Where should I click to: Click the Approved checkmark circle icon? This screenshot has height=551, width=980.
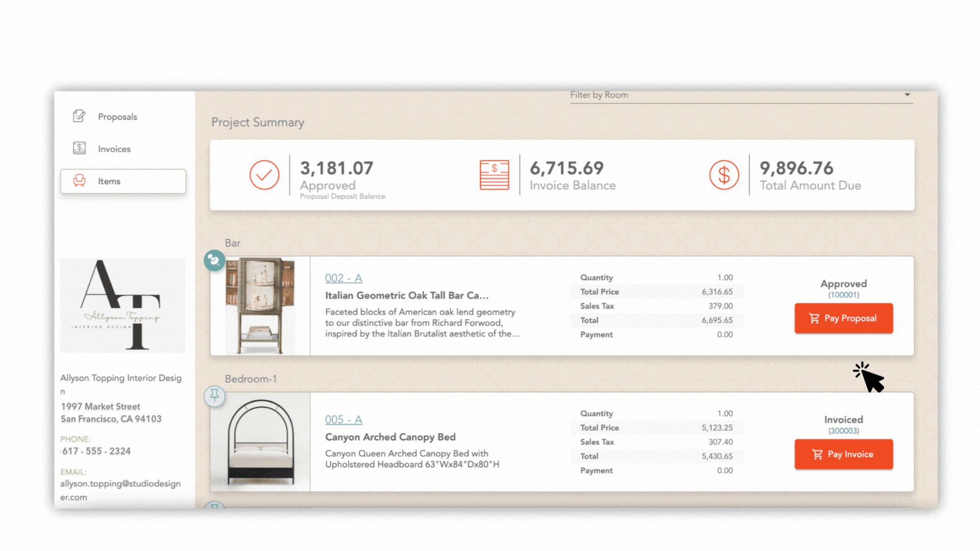(264, 175)
